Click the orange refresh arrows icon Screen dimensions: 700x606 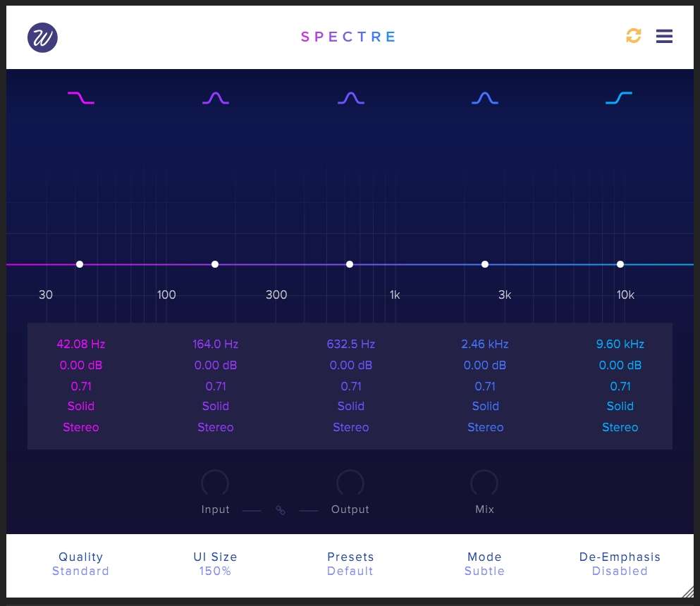[634, 36]
